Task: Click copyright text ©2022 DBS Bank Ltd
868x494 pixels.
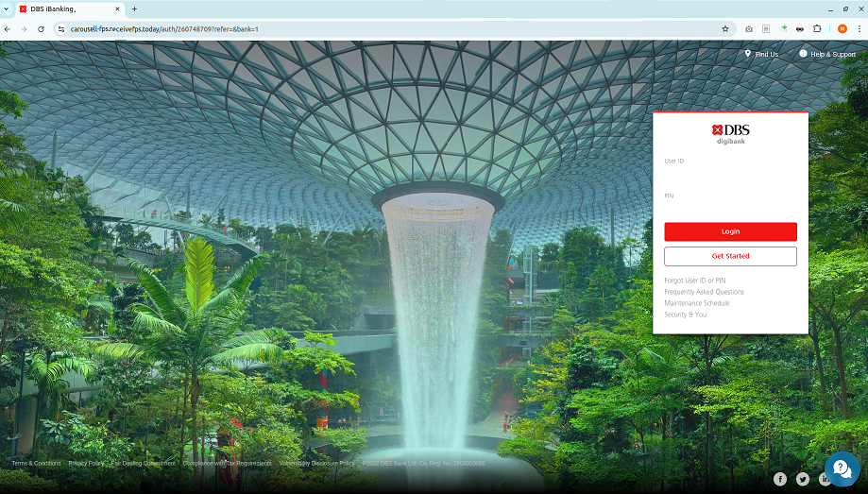Action: [x=423, y=463]
